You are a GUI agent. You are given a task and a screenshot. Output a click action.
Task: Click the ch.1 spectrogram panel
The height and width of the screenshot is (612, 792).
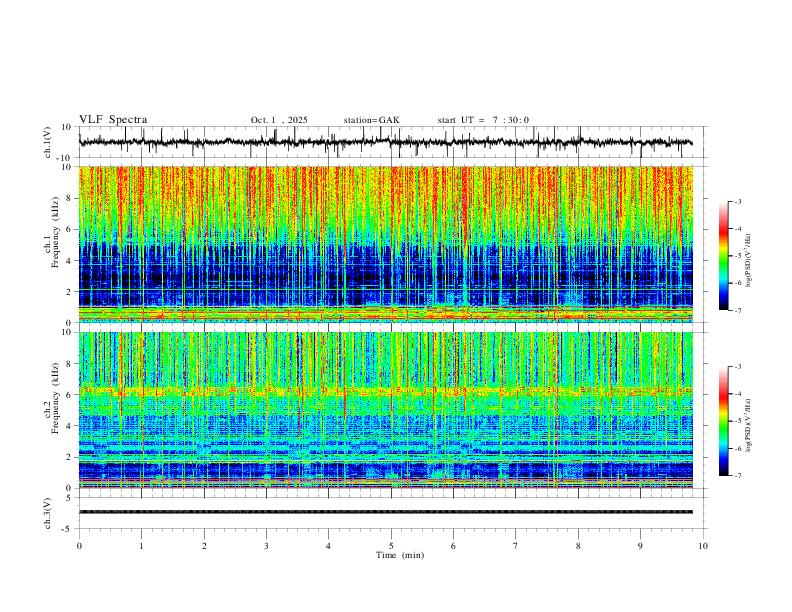(386, 244)
